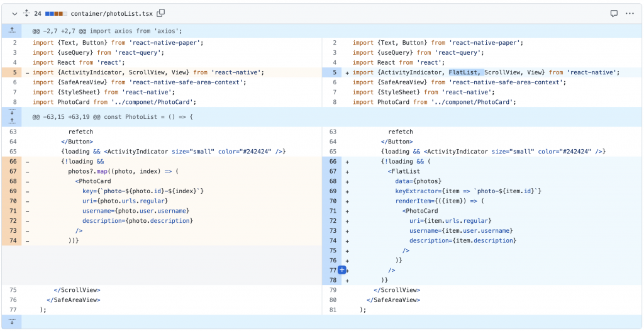Select removed line number 66
This screenshot has width=644, height=331.
(x=12, y=162)
